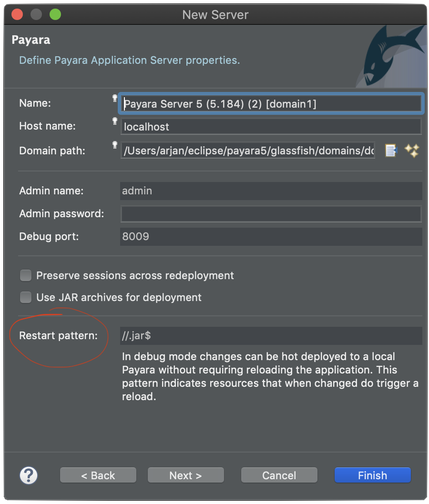Click the create new domain sparkle icon
This screenshot has width=429, height=504.
[412, 151]
